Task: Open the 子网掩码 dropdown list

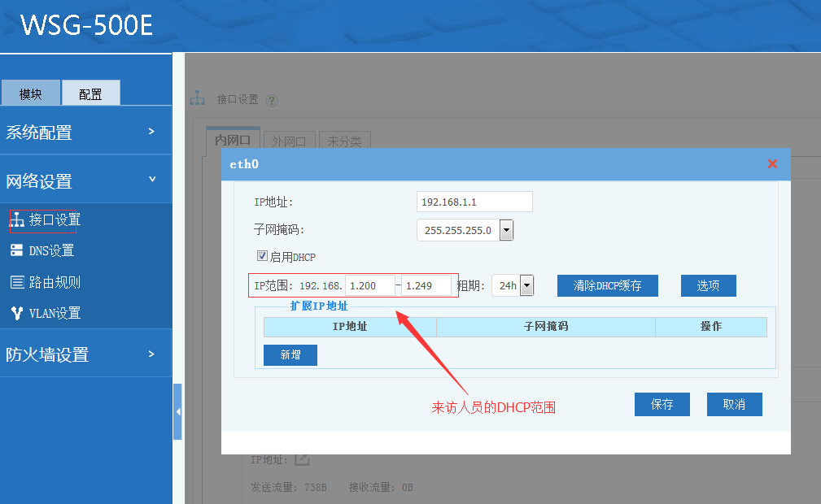Action: (x=506, y=230)
